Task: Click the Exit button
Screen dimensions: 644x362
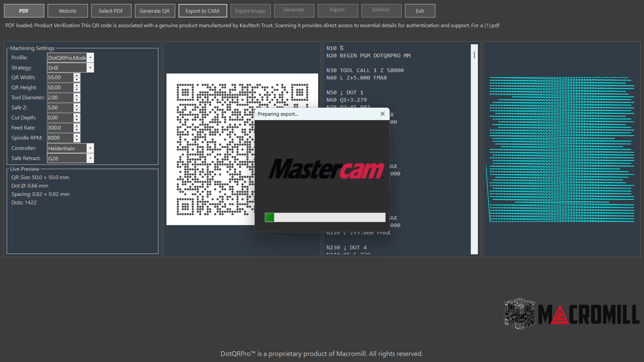Action: click(x=420, y=11)
